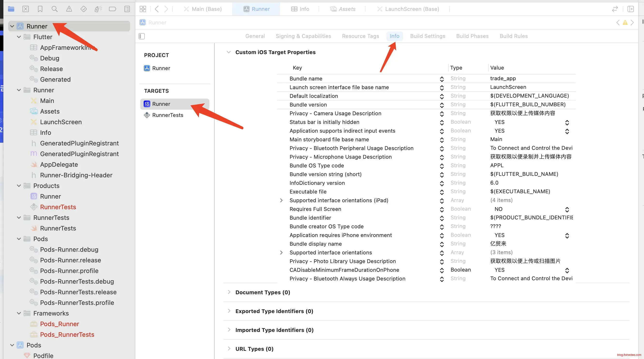Add an editor on the right
This screenshot has height=359, width=644.
(x=630, y=9)
